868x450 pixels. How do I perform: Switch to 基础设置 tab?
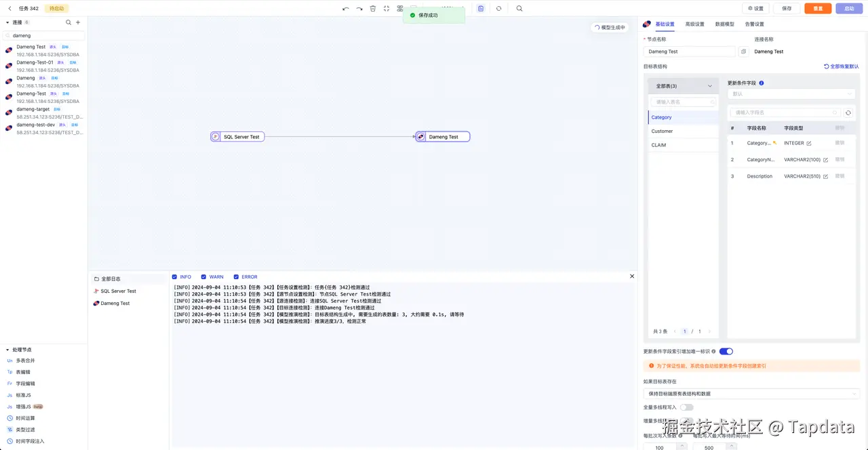[665, 24]
